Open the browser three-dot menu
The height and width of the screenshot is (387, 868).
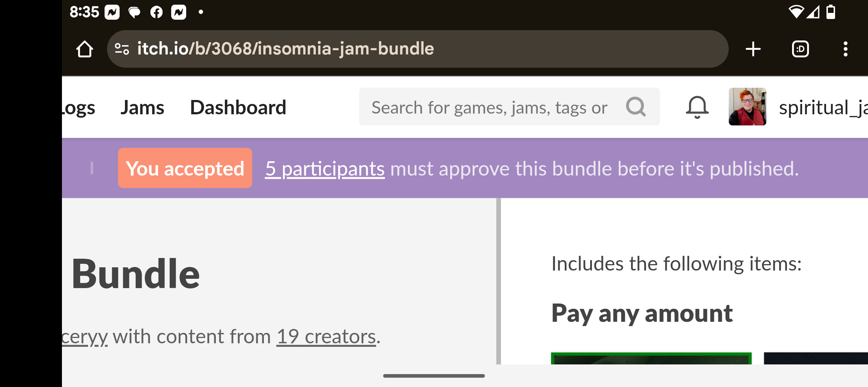(845, 49)
